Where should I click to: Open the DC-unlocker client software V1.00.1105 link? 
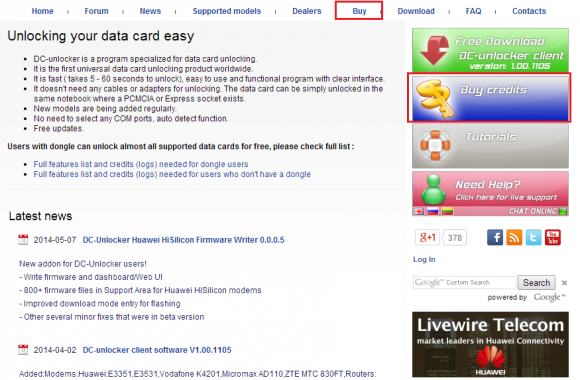[x=157, y=350]
